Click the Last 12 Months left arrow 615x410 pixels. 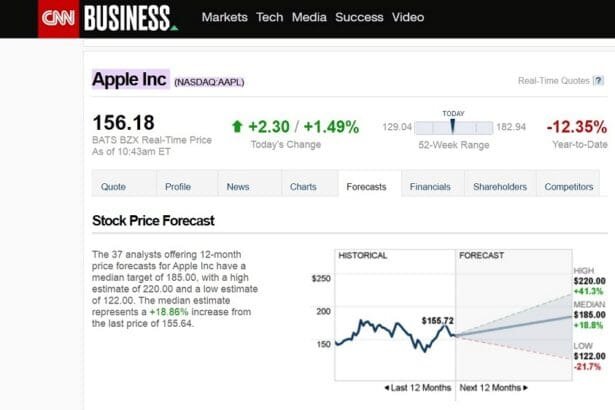pos(387,387)
